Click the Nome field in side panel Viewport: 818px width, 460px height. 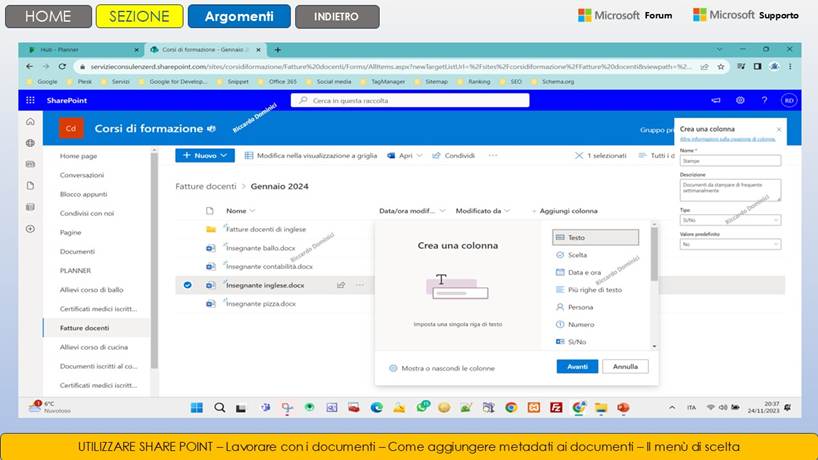click(x=730, y=161)
